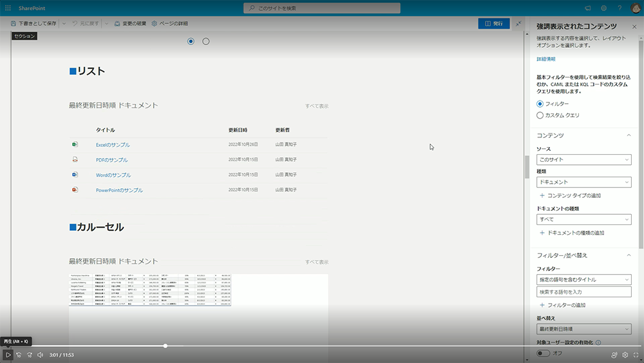The height and width of the screenshot is (363, 644).
Task: Select the empty carousel page dot
Action: tap(206, 41)
